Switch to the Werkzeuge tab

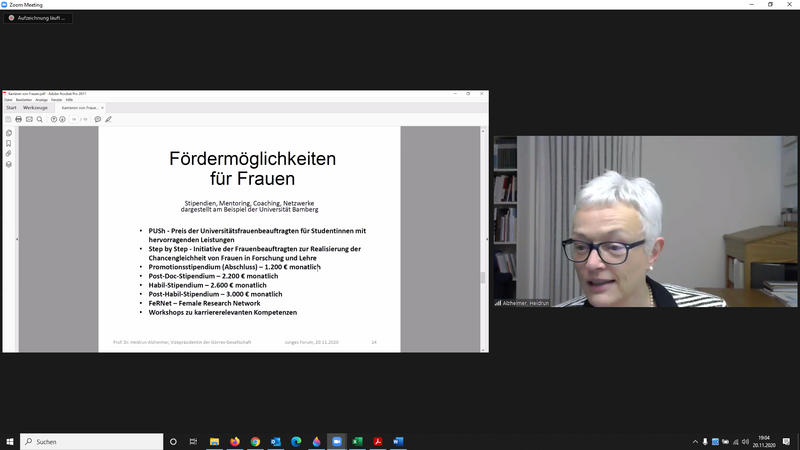[x=35, y=107]
